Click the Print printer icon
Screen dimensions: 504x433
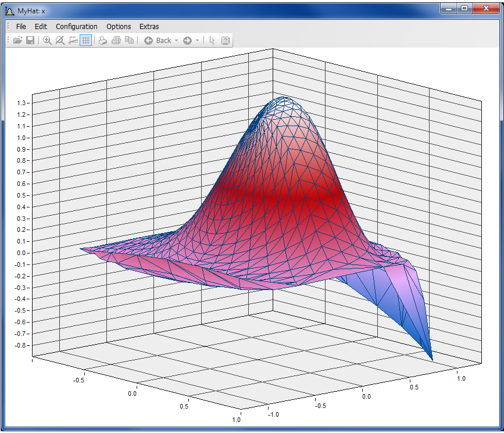(x=116, y=41)
